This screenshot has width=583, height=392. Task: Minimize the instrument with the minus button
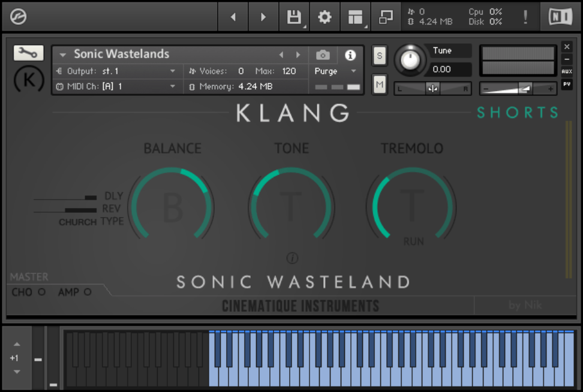[x=567, y=59]
